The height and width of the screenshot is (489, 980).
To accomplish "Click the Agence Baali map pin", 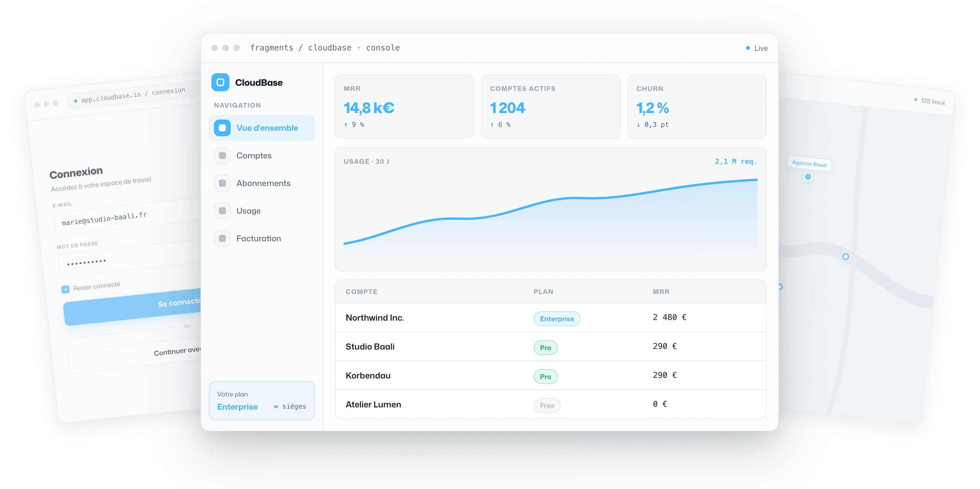I will 808,177.
